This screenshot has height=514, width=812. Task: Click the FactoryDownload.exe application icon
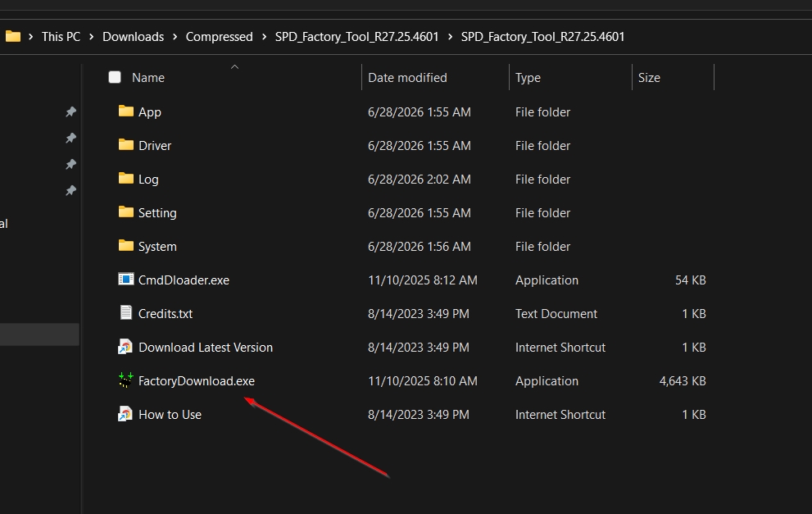(x=126, y=380)
